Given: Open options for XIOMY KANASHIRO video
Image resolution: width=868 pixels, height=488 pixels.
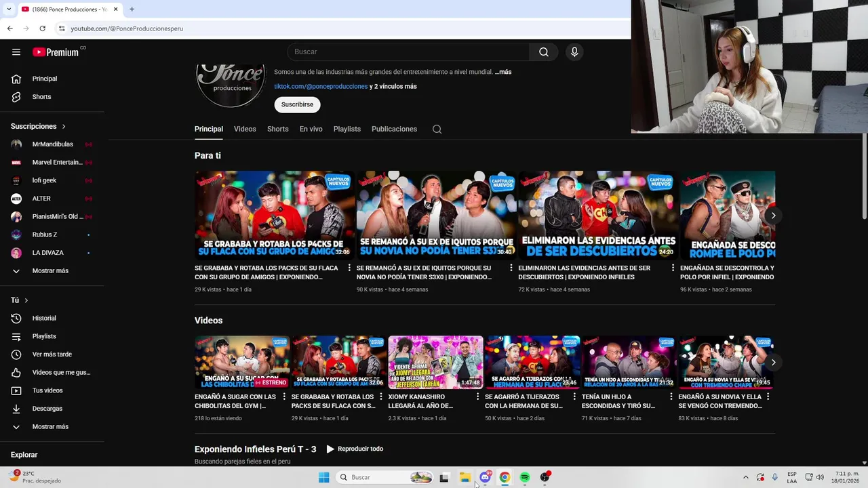Looking at the screenshot, I should click(477, 397).
